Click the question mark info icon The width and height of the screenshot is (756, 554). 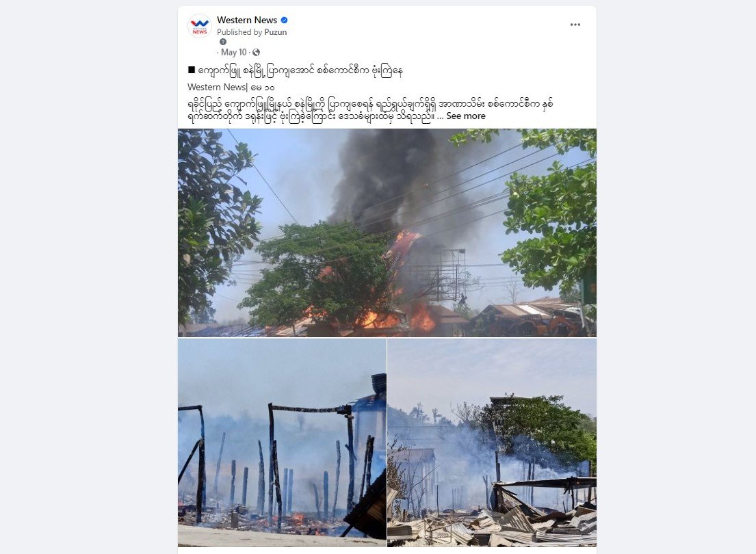pyautogui.click(x=223, y=42)
